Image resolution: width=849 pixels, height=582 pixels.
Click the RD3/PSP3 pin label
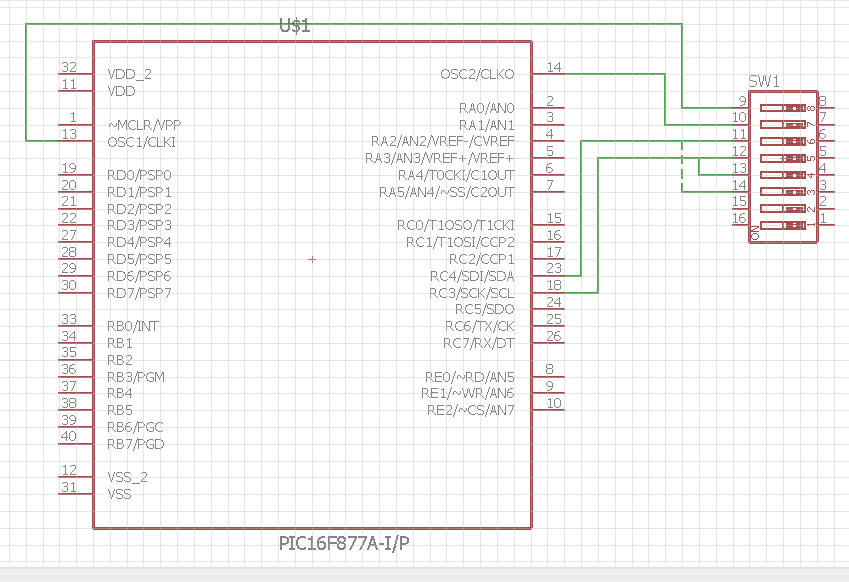click(x=139, y=225)
